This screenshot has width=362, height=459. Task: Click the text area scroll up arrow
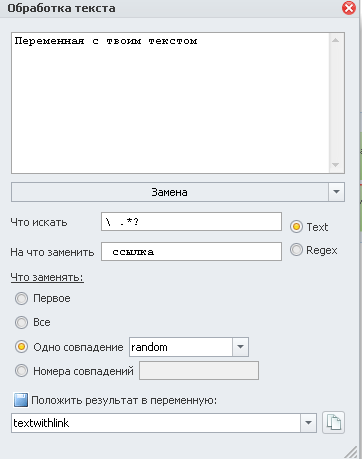(x=336, y=40)
